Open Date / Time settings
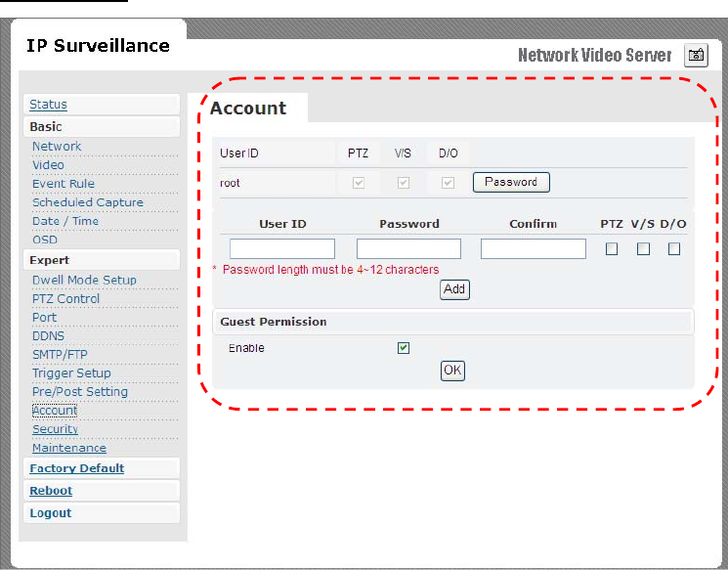Image resolution: width=728 pixels, height=570 pixels. click(65, 221)
